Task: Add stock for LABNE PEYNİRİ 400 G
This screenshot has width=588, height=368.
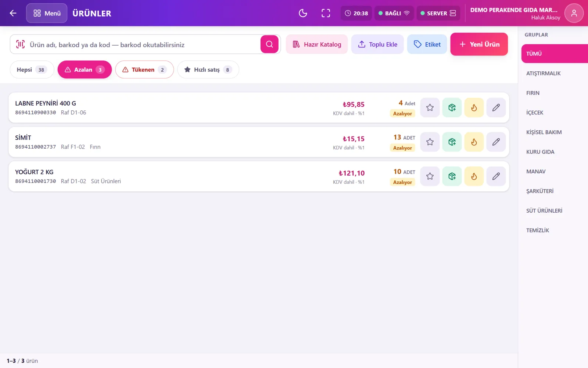Action: [452, 107]
